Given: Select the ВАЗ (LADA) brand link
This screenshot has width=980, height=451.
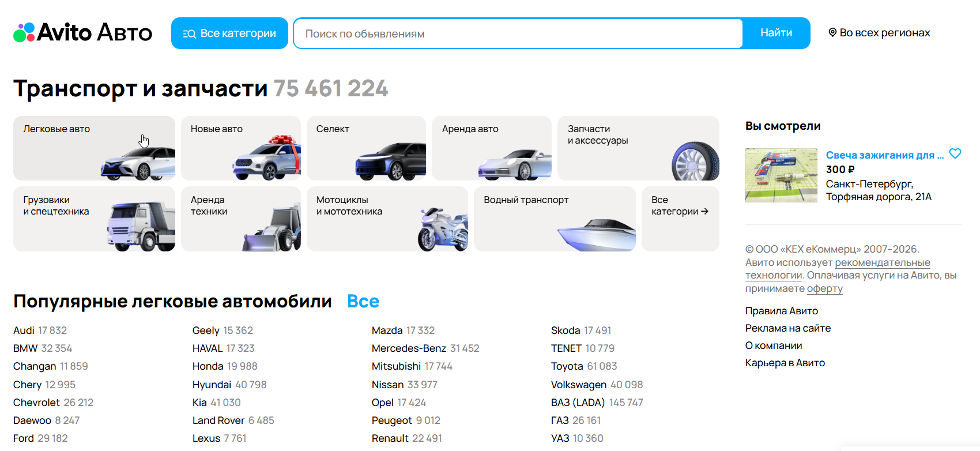Looking at the screenshot, I should pyautogui.click(x=578, y=403).
